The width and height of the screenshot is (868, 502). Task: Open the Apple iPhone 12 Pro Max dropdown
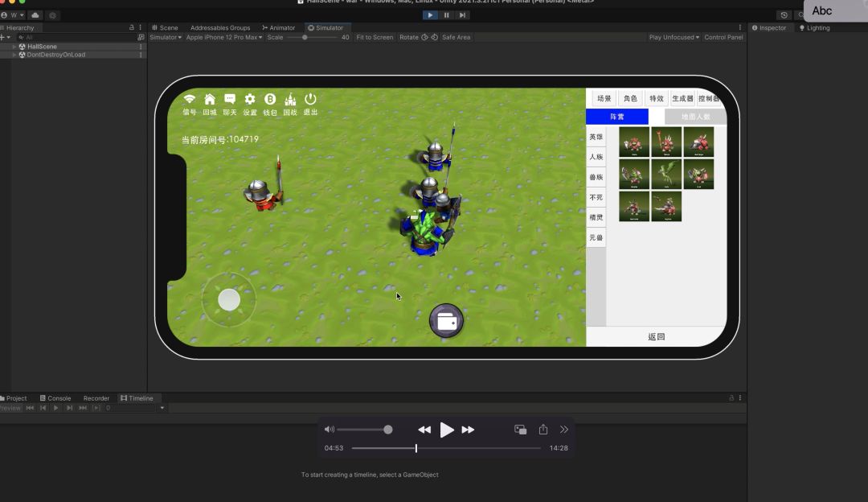[223, 37]
